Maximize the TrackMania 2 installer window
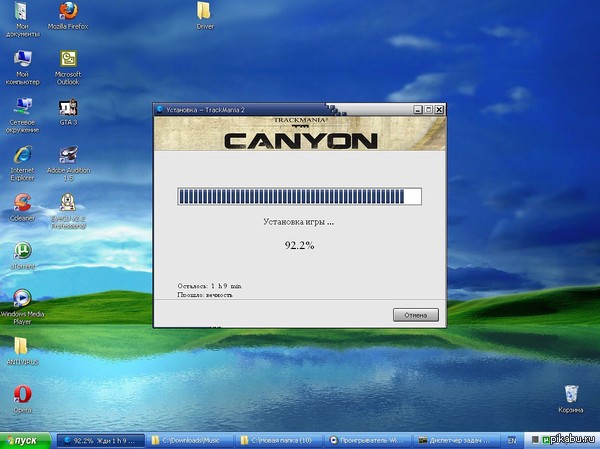This screenshot has width=600, height=449. point(429,110)
